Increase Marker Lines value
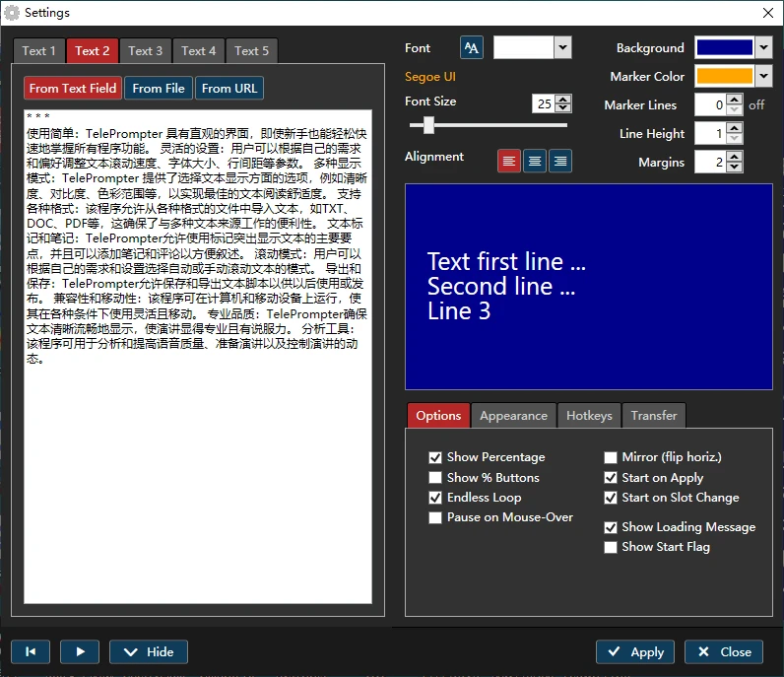Screen dimensions: 784x677 (x=734, y=101)
